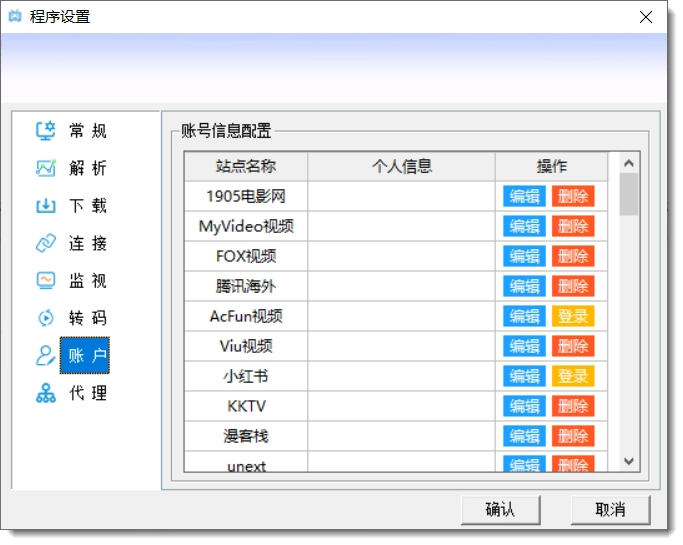Open the 代理 tab
The height and width of the screenshot is (545, 683).
coord(87,393)
